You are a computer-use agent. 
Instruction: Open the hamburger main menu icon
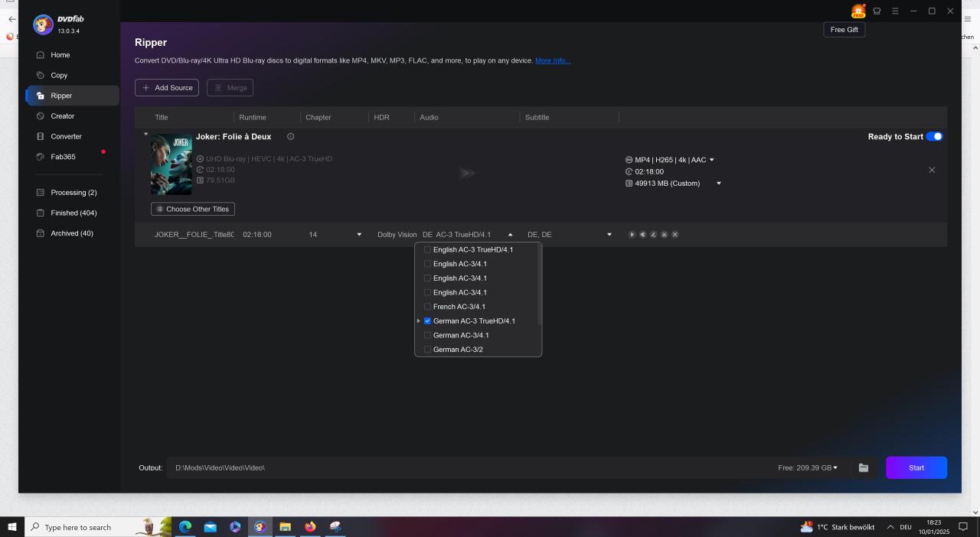(895, 11)
